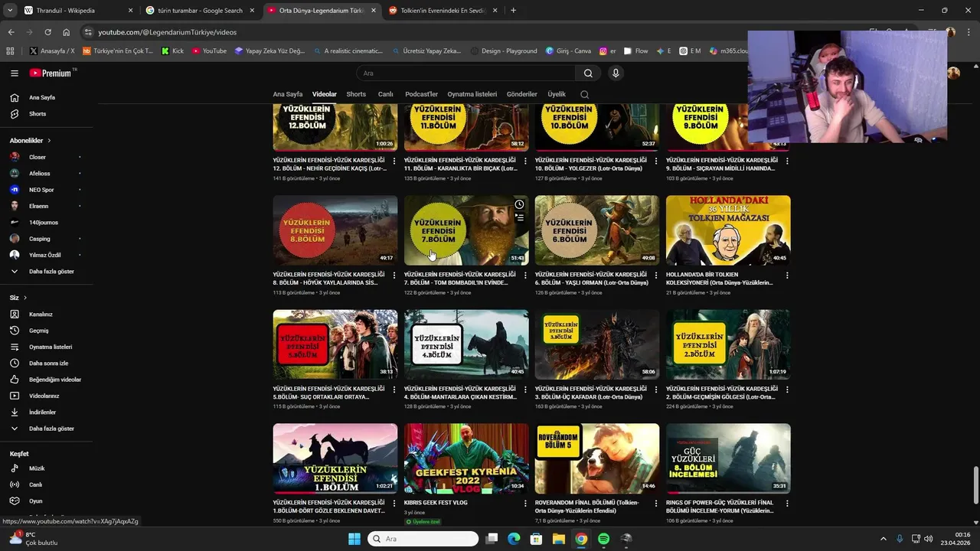Viewport: 980px width, 551px height.
Task: Open the YouTube hamburger guide menu
Action: point(15,73)
